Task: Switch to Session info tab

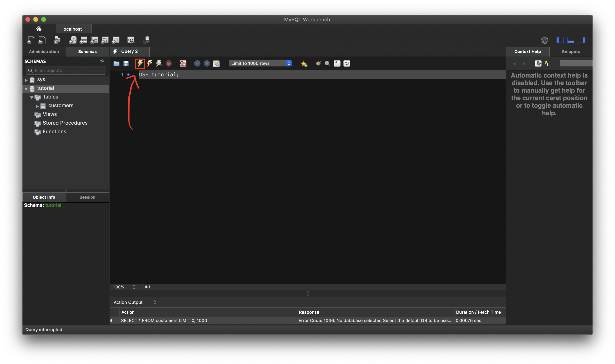Action: (87, 197)
